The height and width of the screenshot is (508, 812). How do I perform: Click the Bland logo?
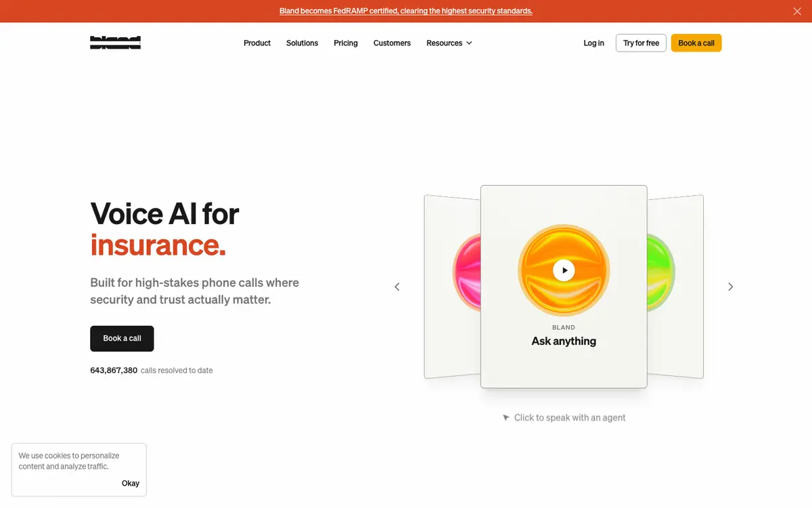(x=115, y=43)
